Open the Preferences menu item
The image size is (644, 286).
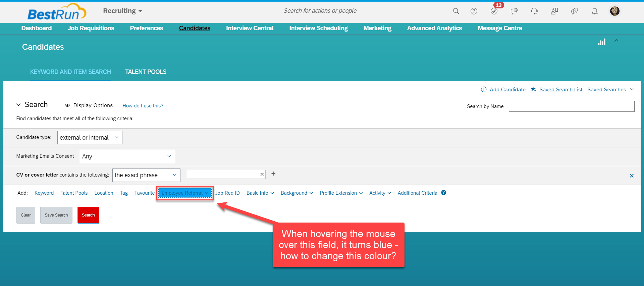(x=147, y=28)
